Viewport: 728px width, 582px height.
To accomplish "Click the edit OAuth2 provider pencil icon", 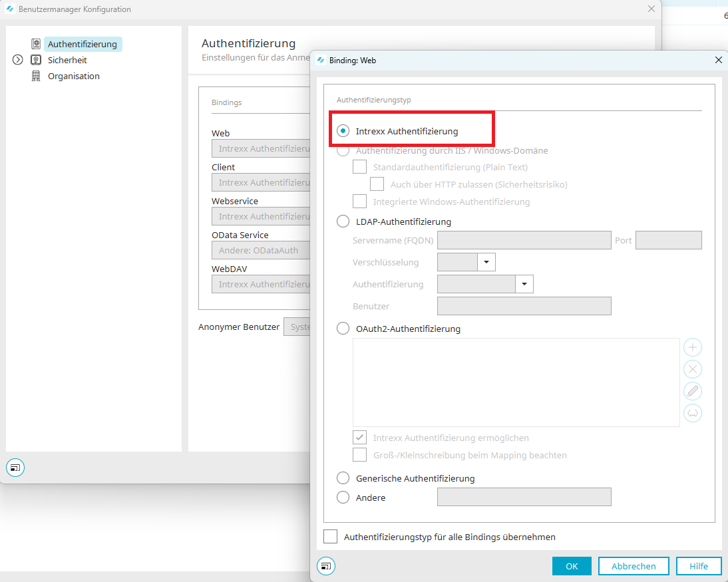I will coord(693,391).
